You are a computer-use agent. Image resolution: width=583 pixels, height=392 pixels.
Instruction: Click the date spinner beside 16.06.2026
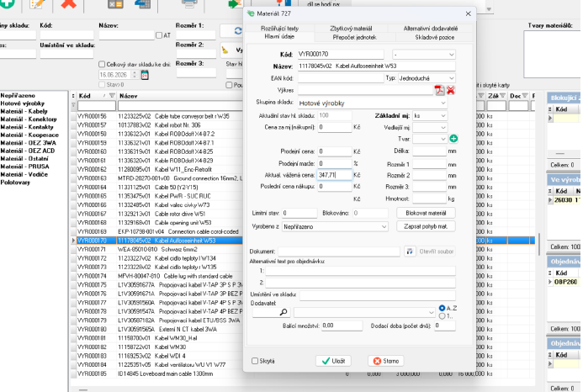[x=135, y=75]
